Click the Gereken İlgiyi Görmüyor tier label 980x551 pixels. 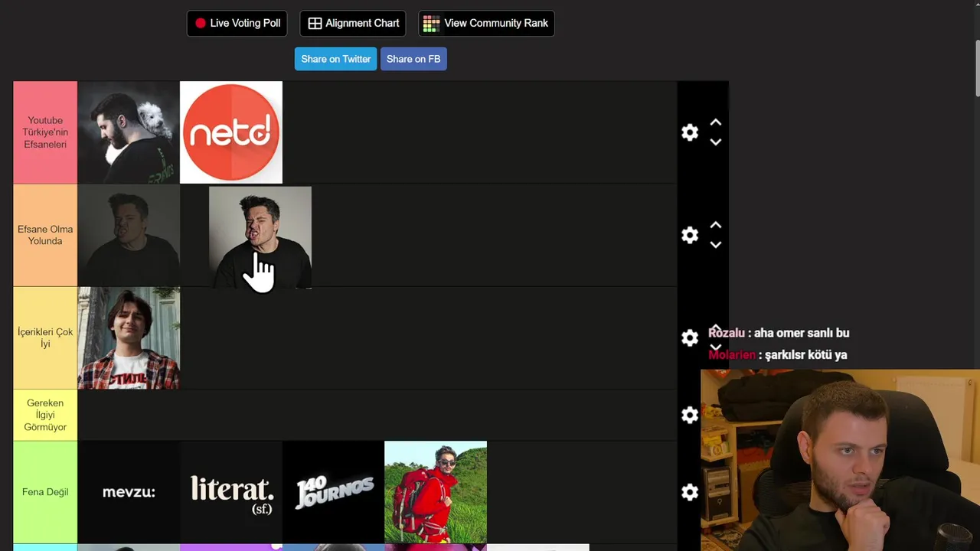pos(45,415)
